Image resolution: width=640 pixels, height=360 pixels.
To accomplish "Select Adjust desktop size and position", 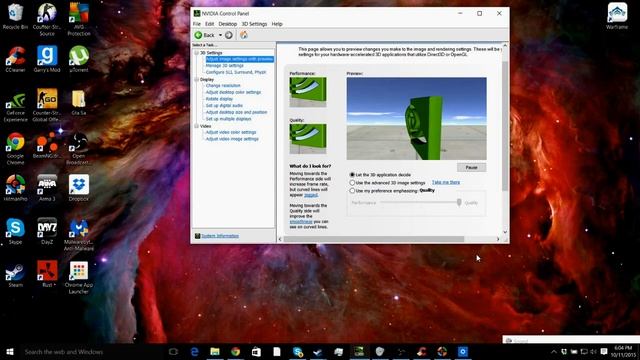I will click(236, 112).
